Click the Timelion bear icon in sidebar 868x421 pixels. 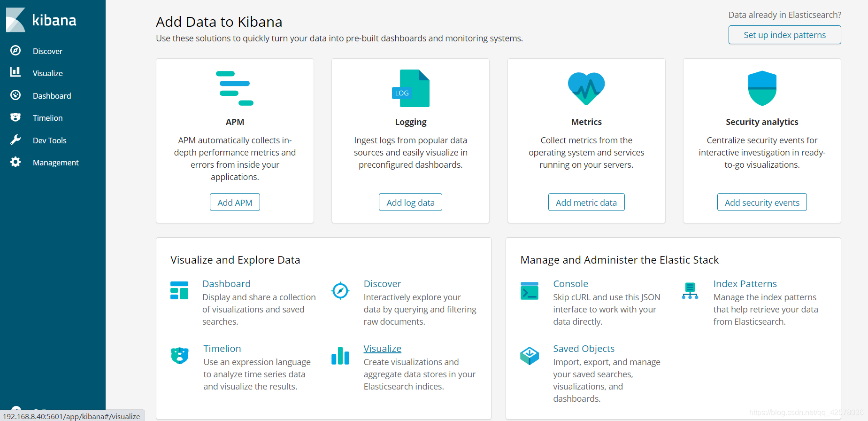[x=15, y=117]
